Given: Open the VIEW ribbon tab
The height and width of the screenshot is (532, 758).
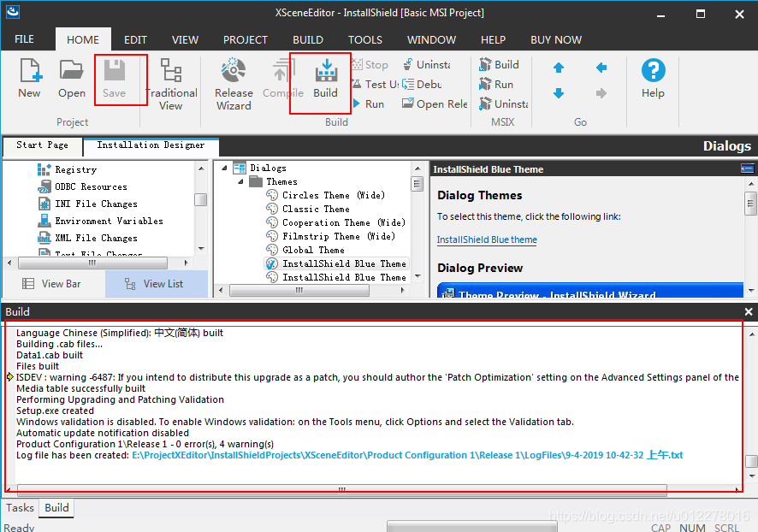Looking at the screenshot, I should click(x=185, y=39).
